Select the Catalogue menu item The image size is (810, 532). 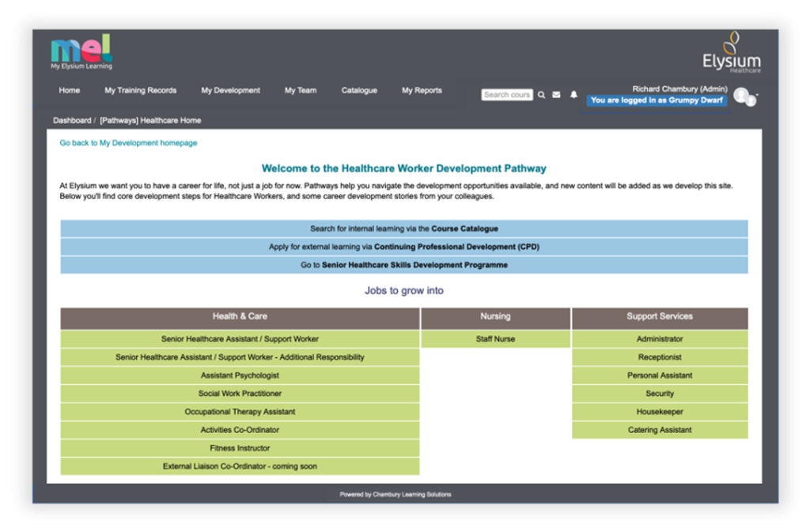359,90
